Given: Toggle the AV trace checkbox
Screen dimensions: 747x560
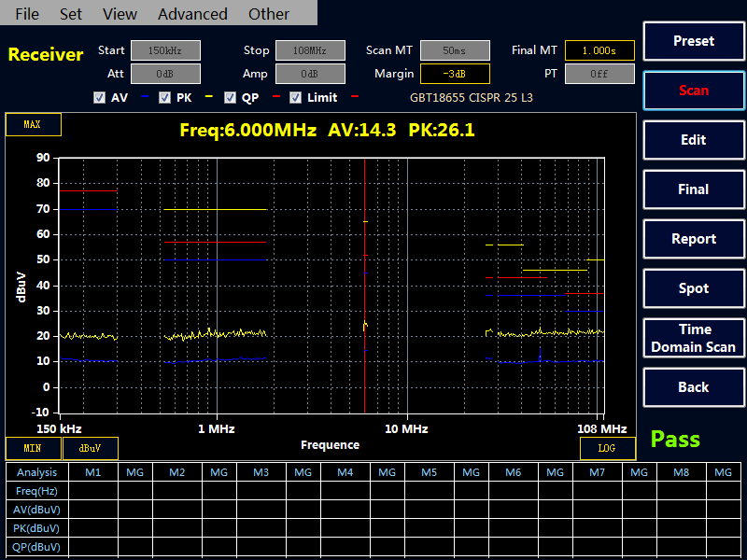Looking at the screenshot, I should (100, 97).
